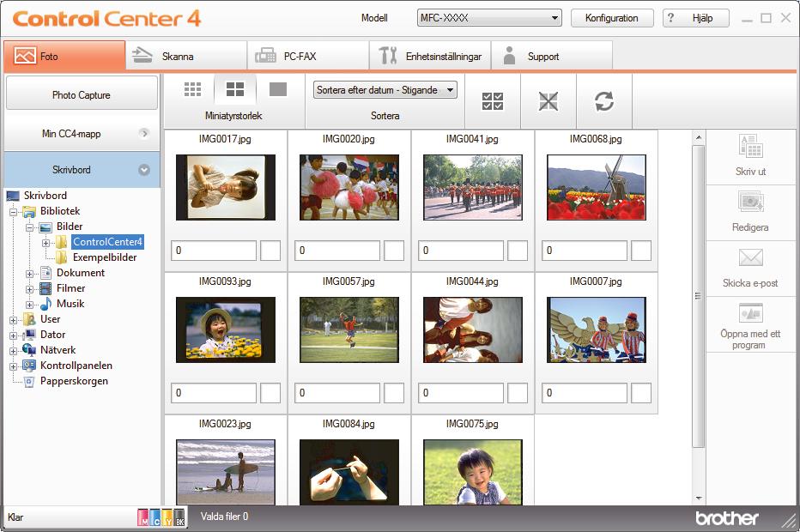Collapse the Bibliotek tree node
Viewport: 800px width, 532px height.
(13, 212)
